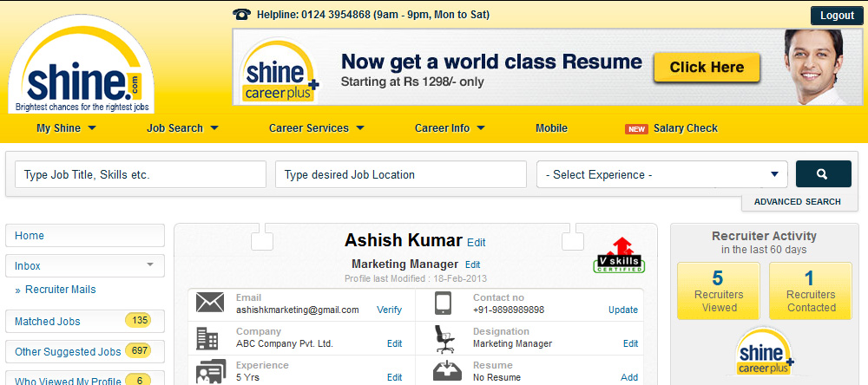Click the ashishkmarketing@gmail.com address
Screen dimensions: 868x385
pos(297,310)
